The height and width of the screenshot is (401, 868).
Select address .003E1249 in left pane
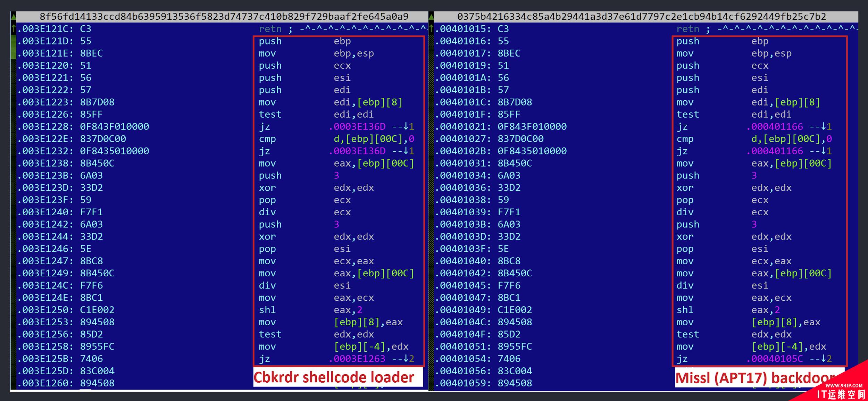click(45, 273)
